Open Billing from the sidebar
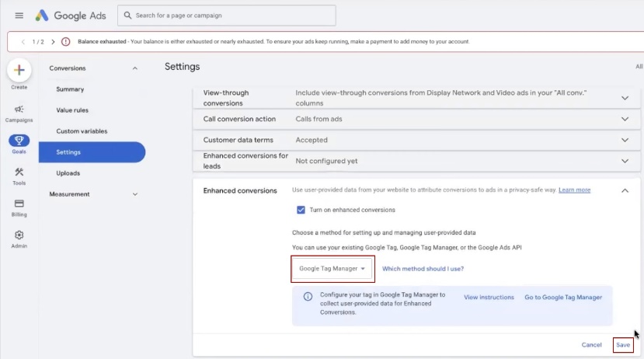The image size is (644, 359). (x=19, y=204)
